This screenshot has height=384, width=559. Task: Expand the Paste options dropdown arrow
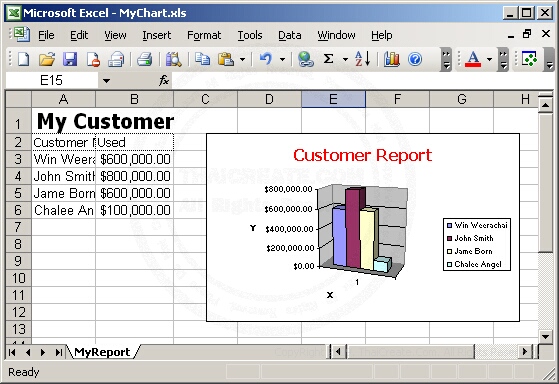pyautogui.click(x=242, y=60)
